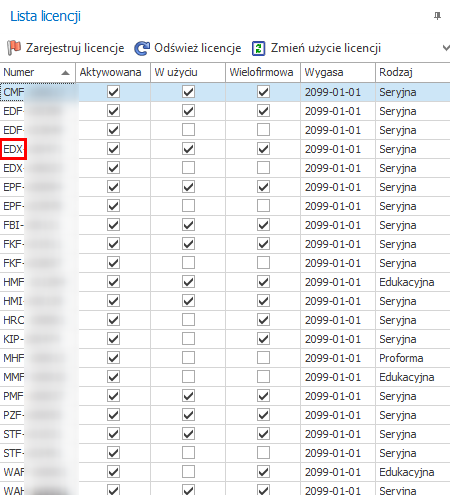450x495 pixels.
Task: Click the Wielofirmowa column header
Action: (263, 72)
